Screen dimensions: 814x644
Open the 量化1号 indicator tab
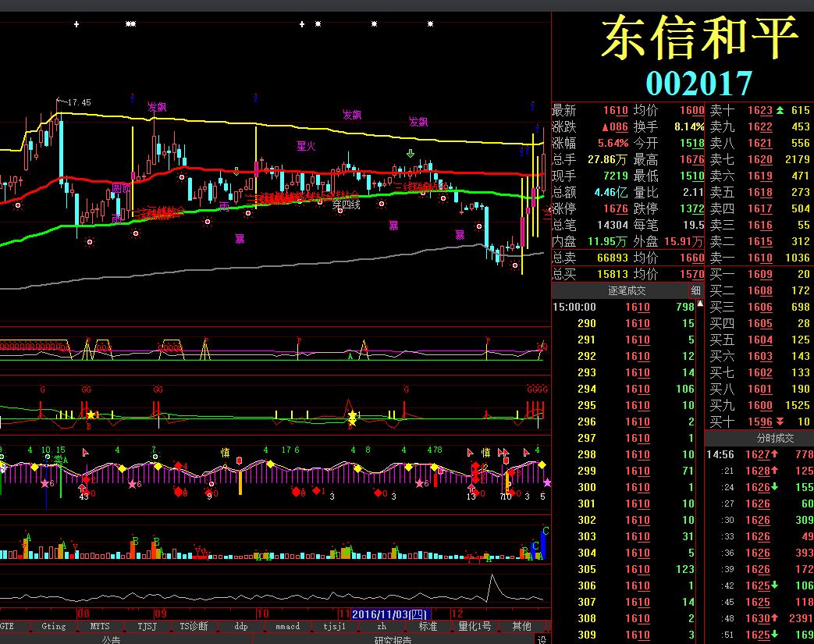475,626
